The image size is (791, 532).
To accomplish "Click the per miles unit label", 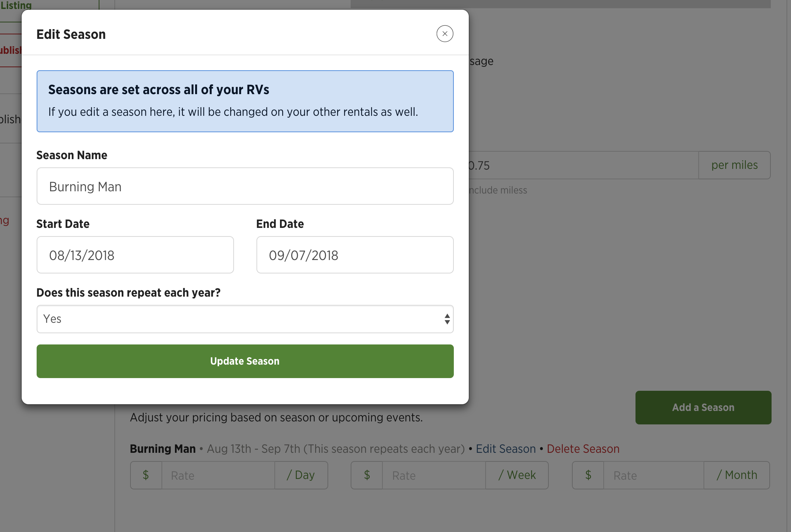I will [735, 165].
